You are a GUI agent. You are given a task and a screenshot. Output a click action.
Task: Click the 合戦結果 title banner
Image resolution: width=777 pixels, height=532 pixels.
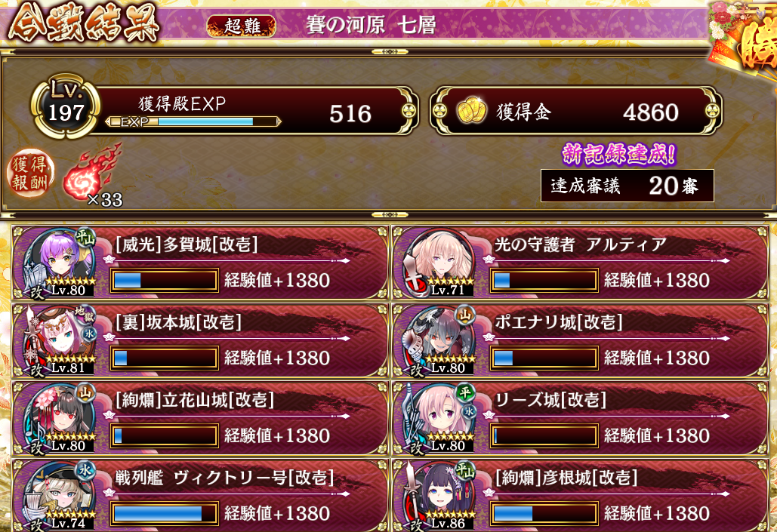[83, 23]
